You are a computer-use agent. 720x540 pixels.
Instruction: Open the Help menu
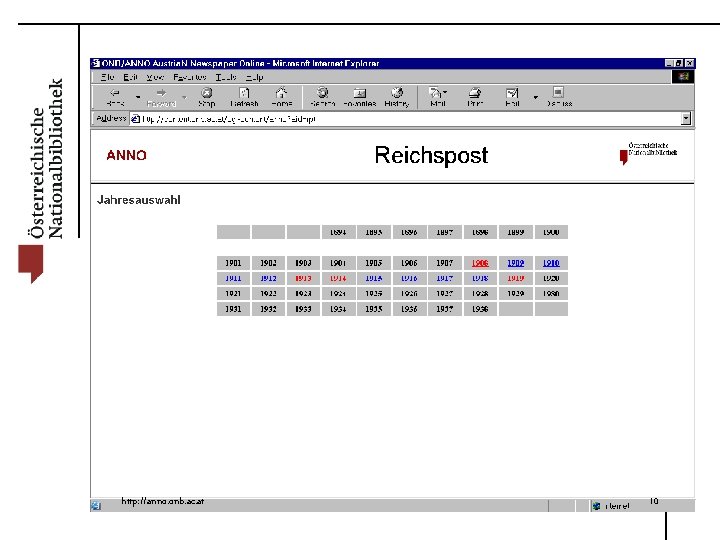click(254, 77)
